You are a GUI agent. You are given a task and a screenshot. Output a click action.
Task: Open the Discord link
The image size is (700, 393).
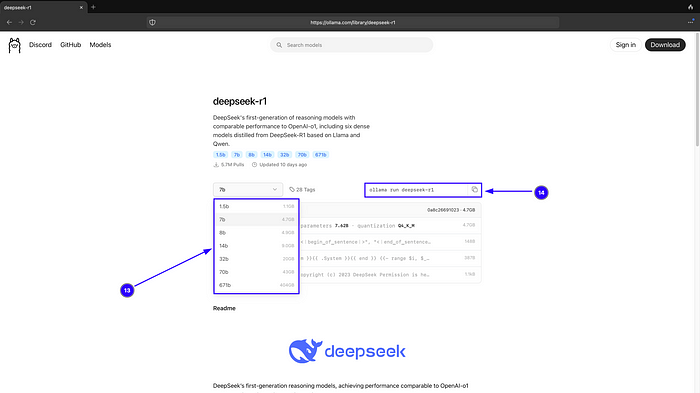pyautogui.click(x=40, y=45)
